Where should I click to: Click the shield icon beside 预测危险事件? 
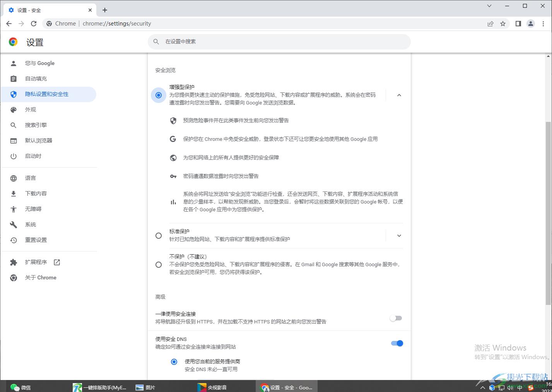point(173,121)
